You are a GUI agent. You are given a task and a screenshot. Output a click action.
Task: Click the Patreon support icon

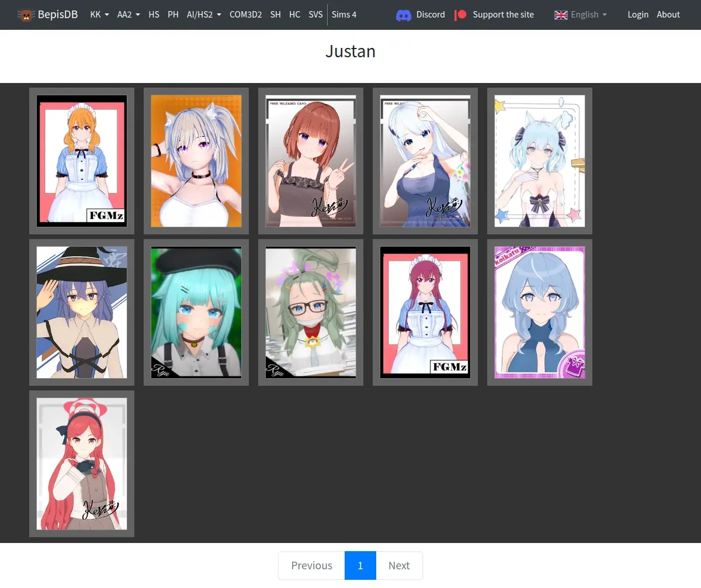[461, 15]
